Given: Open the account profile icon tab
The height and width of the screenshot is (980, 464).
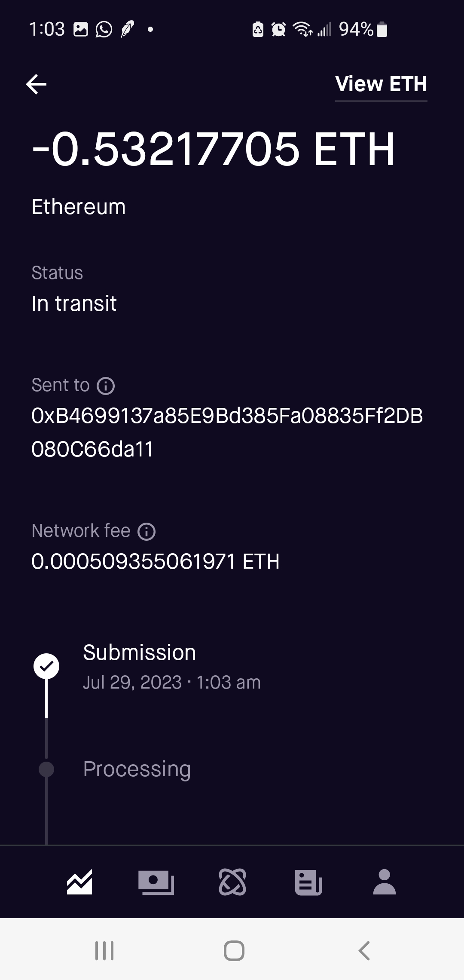Looking at the screenshot, I should (385, 882).
